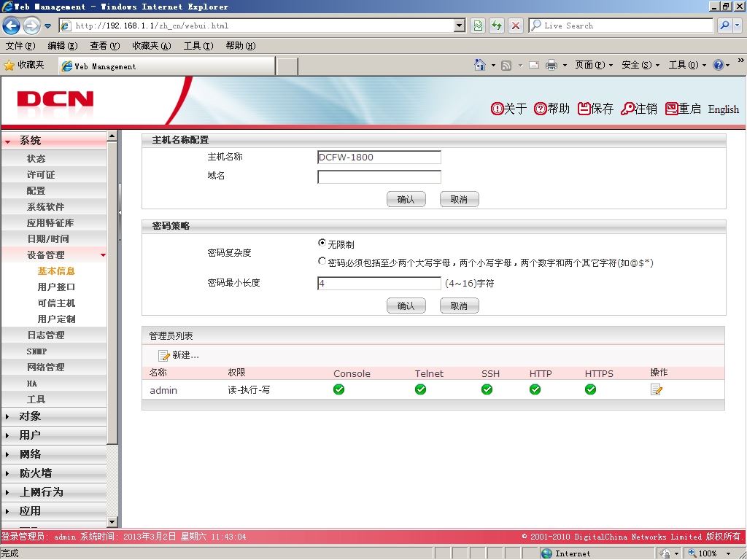Click admin's Console green check icon
The height and width of the screenshot is (560, 747).
[338, 389]
